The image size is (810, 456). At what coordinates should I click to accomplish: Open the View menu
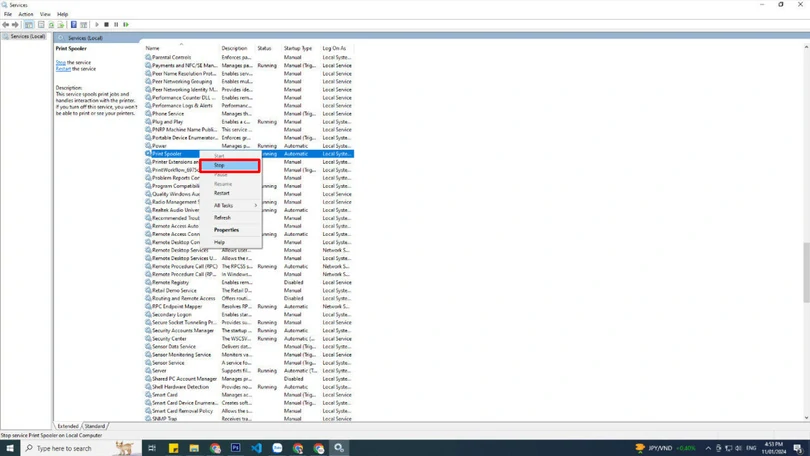(45, 14)
